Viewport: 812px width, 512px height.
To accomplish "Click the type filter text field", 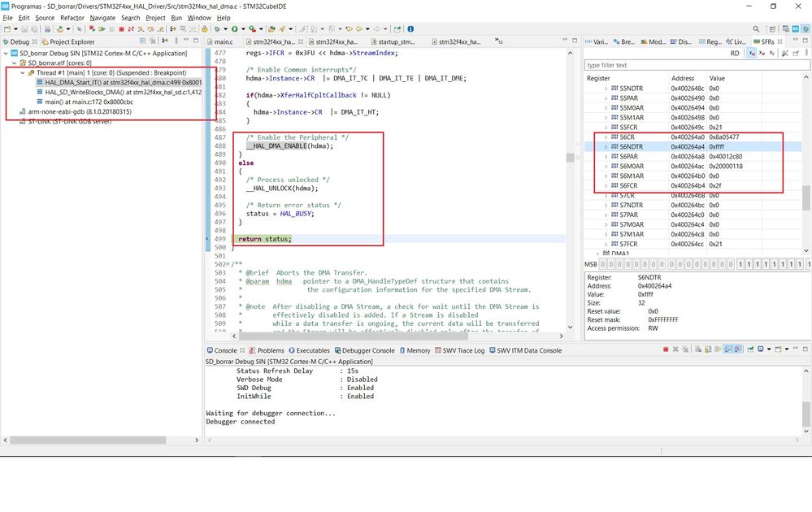I will [x=697, y=65].
